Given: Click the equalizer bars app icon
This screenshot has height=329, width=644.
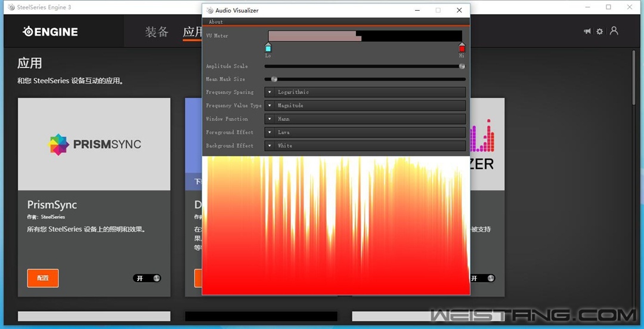Looking at the screenshot, I should [x=482, y=136].
